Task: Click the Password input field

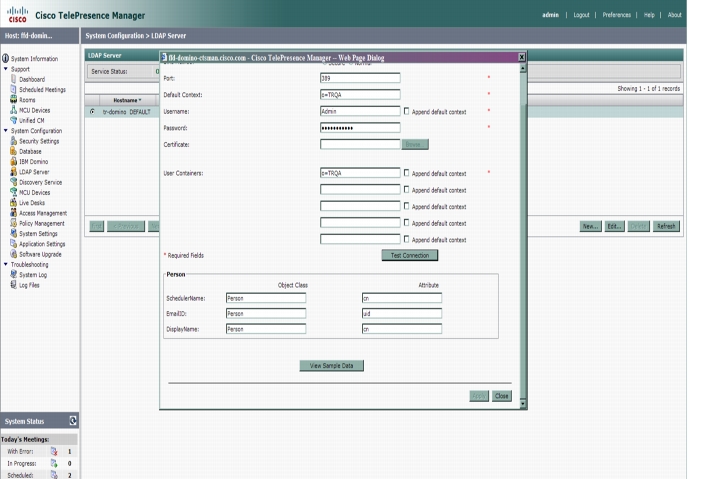Action: [360, 127]
